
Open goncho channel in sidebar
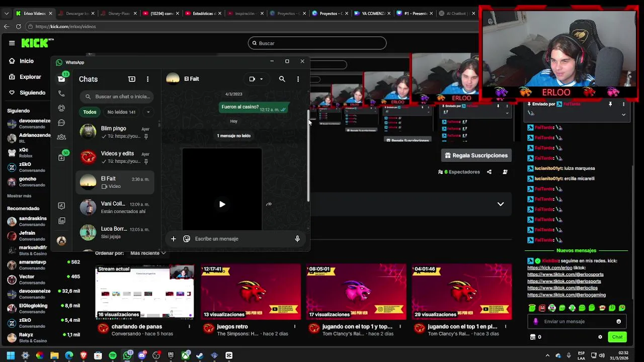coord(25,182)
